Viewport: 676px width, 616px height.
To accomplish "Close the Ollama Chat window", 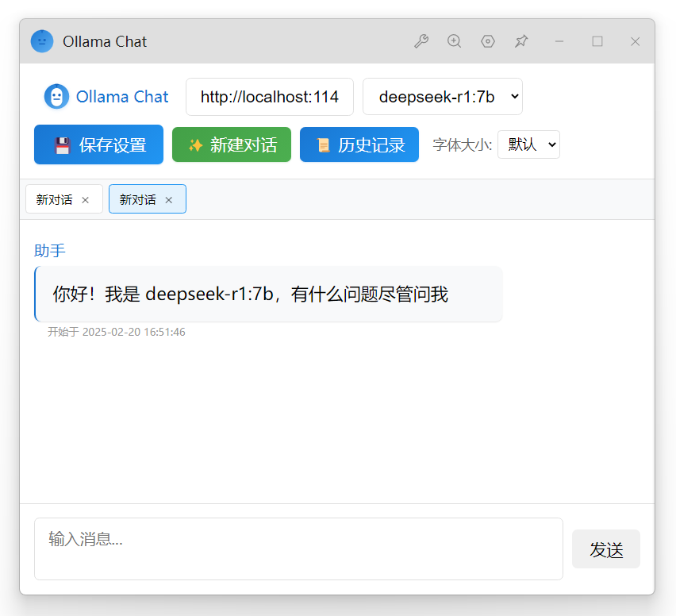I will coord(635,41).
